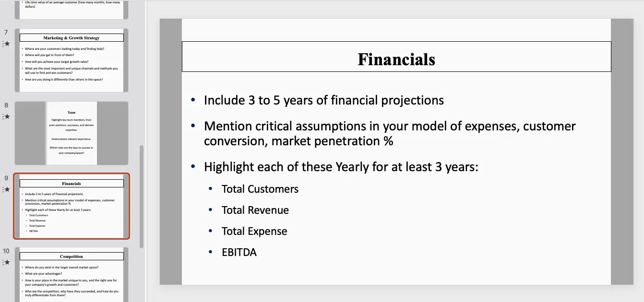Click the Financials title text box

pos(396,59)
